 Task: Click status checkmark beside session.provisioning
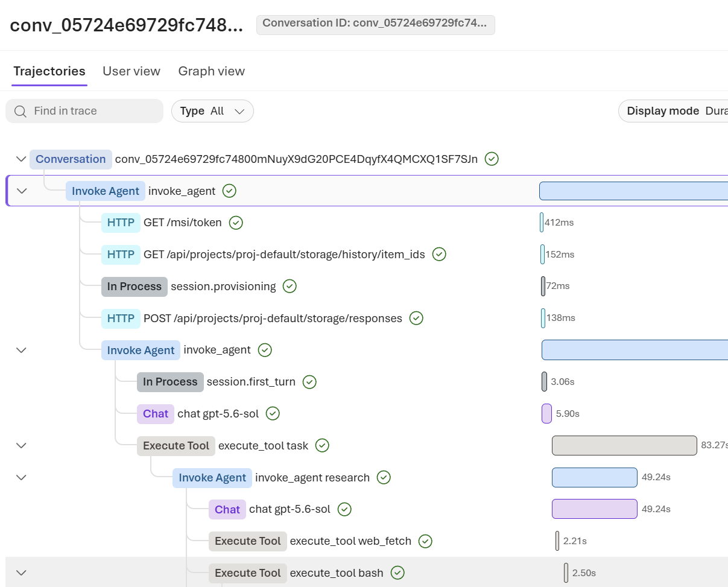pyautogui.click(x=290, y=287)
